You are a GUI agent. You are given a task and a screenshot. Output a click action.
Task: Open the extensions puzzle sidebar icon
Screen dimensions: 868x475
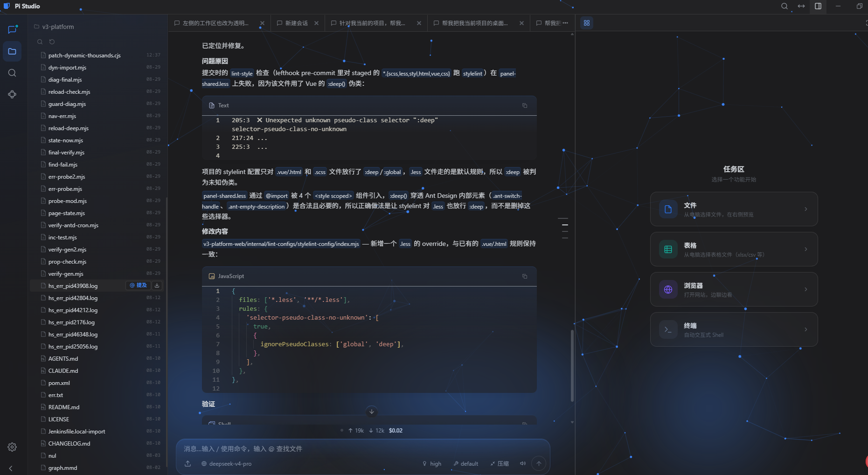tap(12, 94)
